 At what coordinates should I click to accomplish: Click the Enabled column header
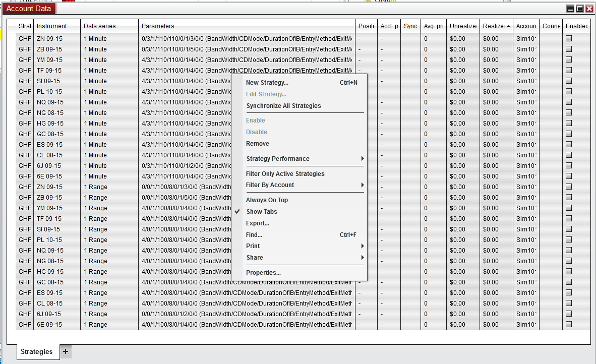(x=577, y=26)
